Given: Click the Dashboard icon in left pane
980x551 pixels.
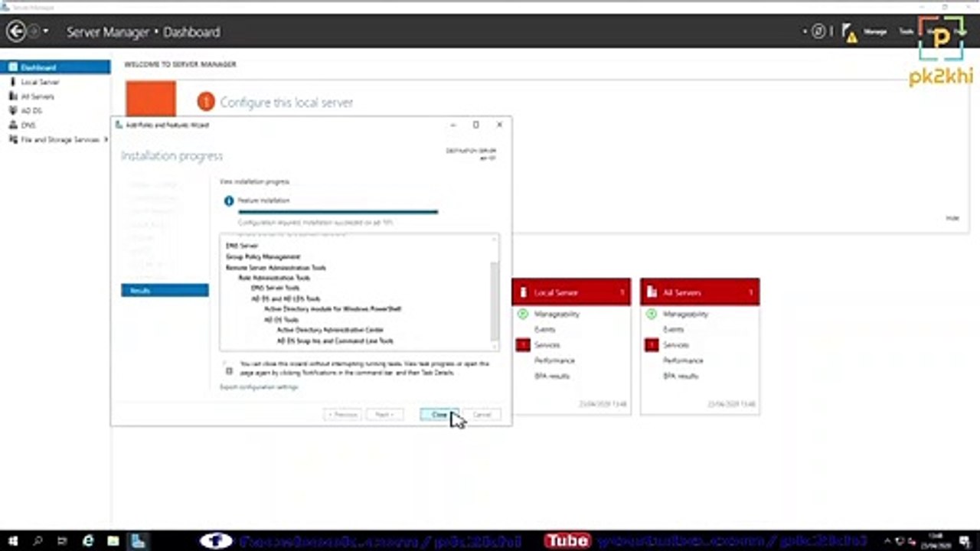Looking at the screenshot, I should 13,67.
